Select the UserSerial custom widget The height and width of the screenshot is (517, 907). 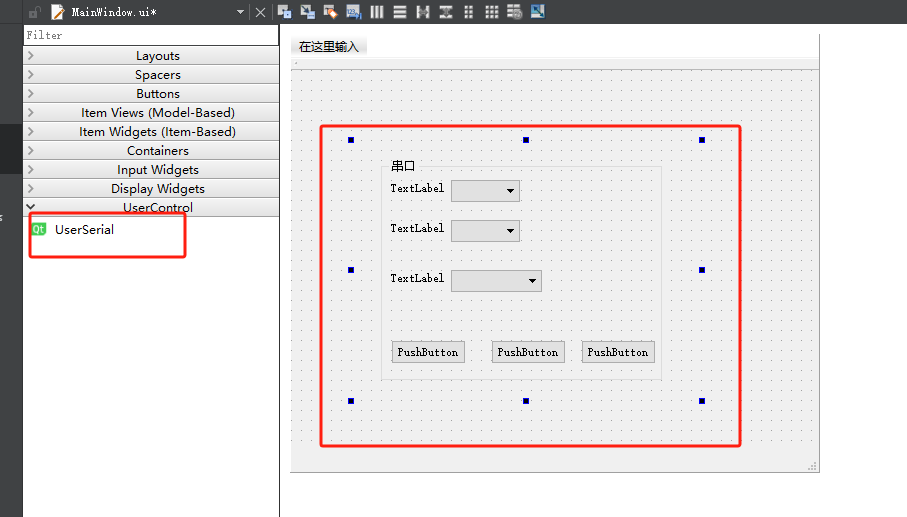84,230
